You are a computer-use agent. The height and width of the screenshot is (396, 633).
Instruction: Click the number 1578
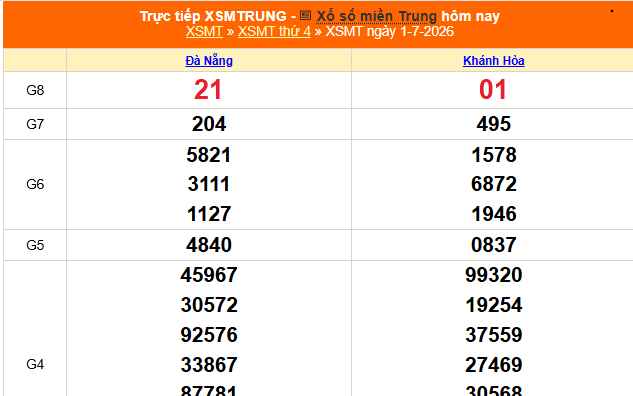[494, 155]
